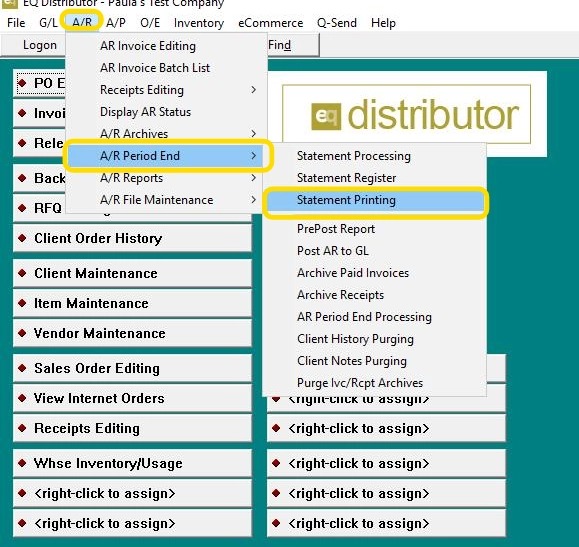This screenshot has height=547, width=579.
Task: Open Receipts Editing shortcut button
Action: coord(132,428)
